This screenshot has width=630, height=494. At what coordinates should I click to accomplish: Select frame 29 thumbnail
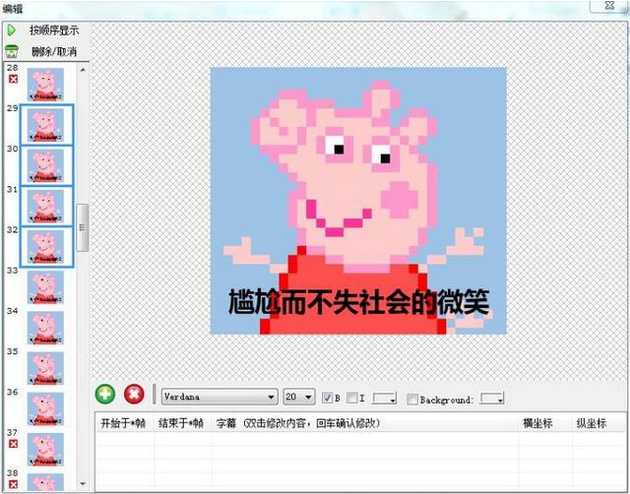point(45,125)
